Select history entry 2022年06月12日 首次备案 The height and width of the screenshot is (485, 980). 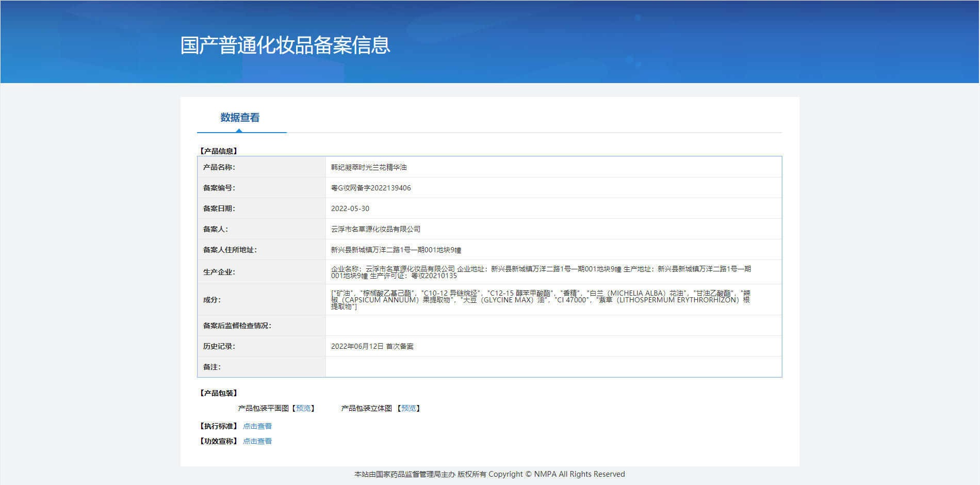tap(372, 346)
